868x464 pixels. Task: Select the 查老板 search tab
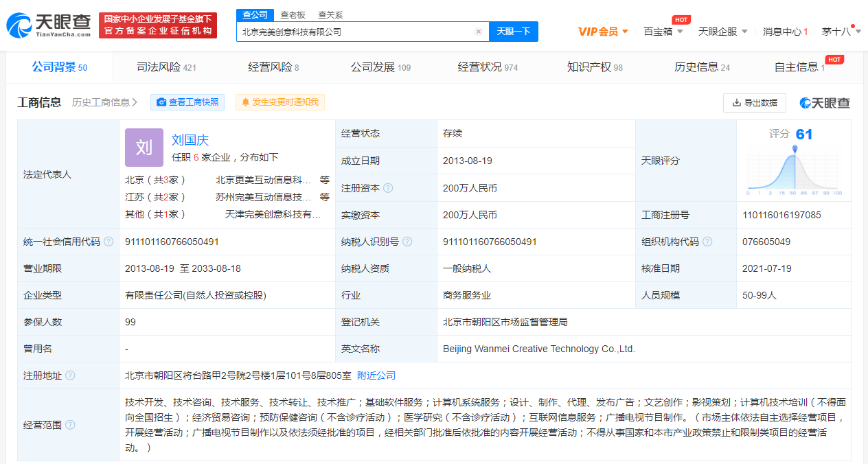tap(293, 14)
